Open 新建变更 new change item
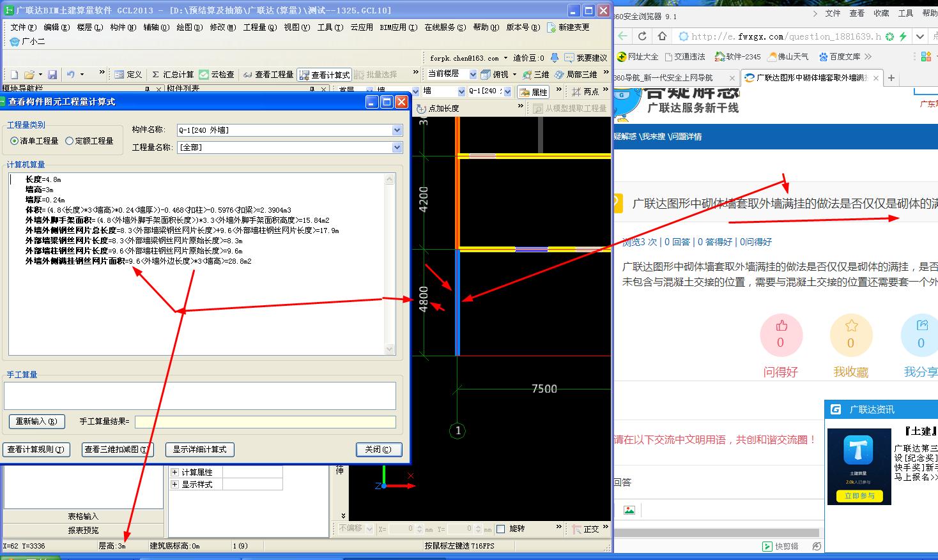 pos(568,27)
